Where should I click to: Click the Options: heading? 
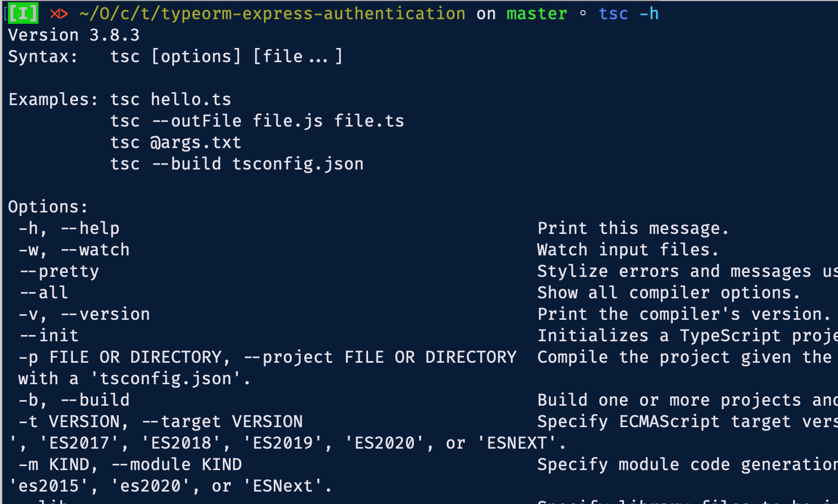click(48, 207)
